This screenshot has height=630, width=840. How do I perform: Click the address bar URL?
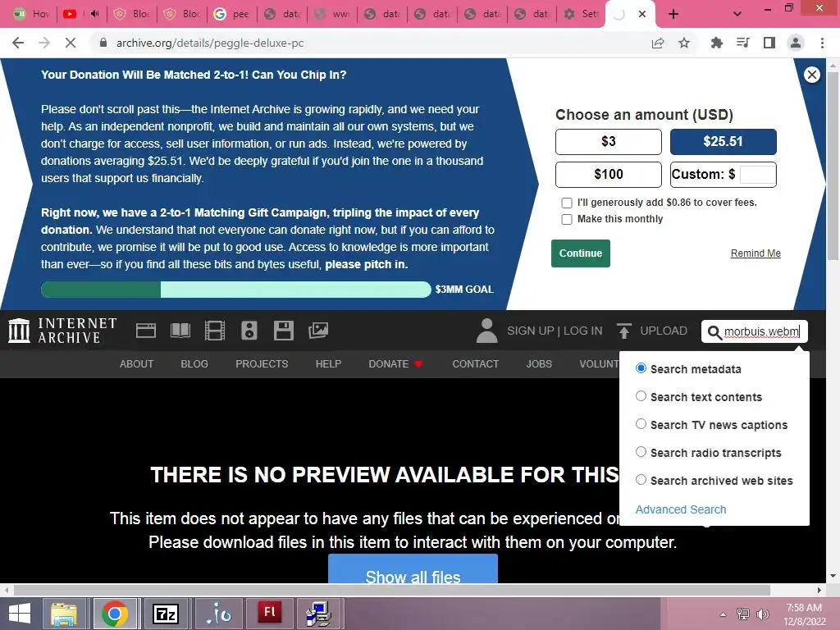click(x=210, y=43)
